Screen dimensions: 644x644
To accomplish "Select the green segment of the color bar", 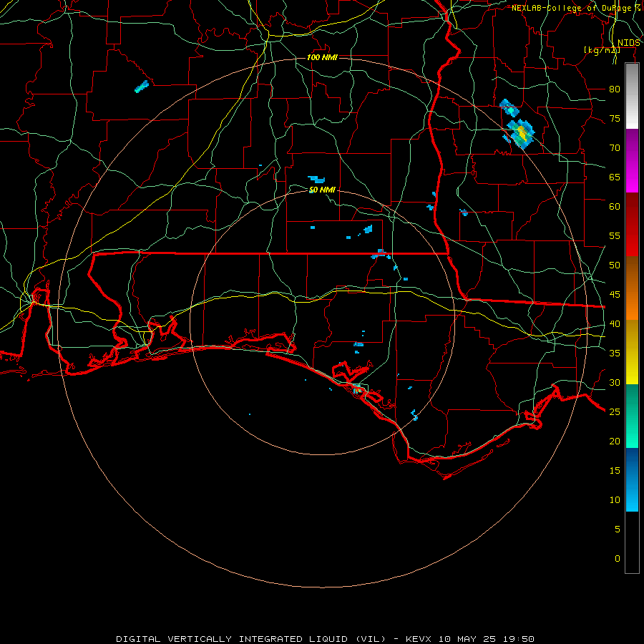I will point(632,416).
